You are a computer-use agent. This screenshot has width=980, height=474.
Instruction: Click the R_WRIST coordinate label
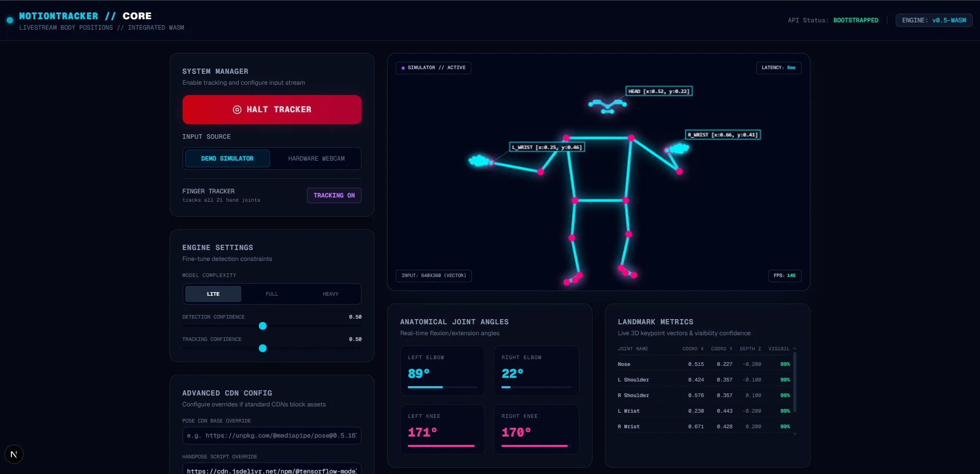tap(723, 135)
